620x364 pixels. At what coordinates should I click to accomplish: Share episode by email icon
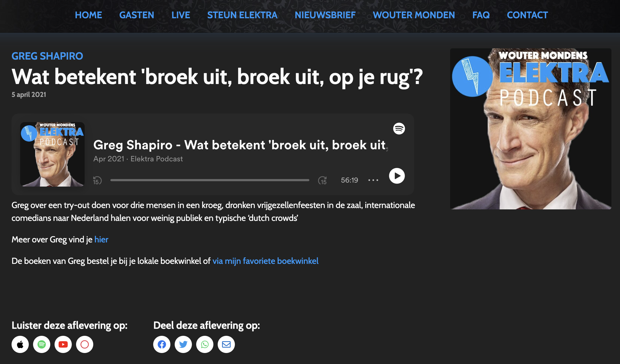226,344
